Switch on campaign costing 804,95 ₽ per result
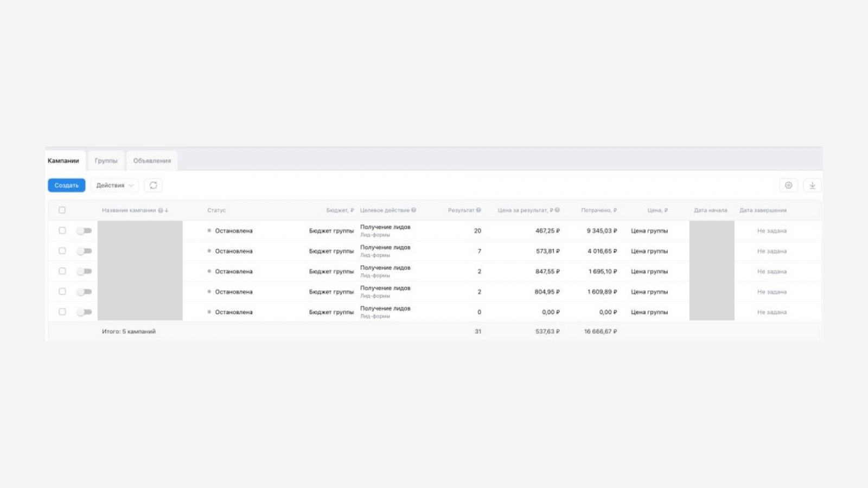Image resolution: width=868 pixels, height=488 pixels. point(84,292)
